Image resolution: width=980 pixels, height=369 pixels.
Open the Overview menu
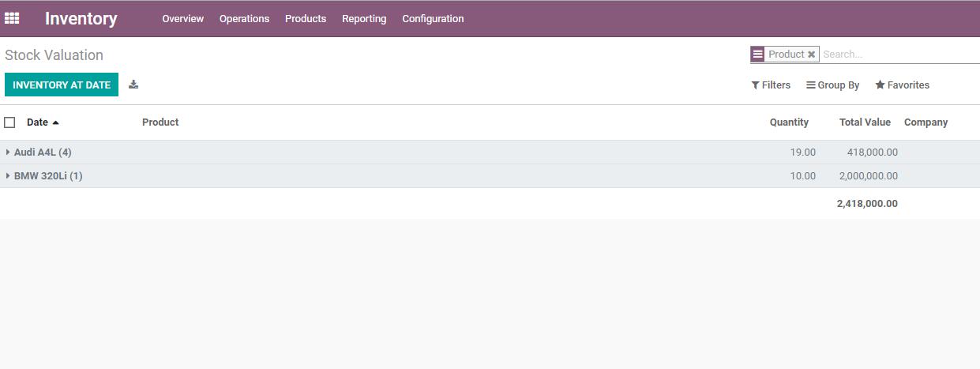coord(182,19)
